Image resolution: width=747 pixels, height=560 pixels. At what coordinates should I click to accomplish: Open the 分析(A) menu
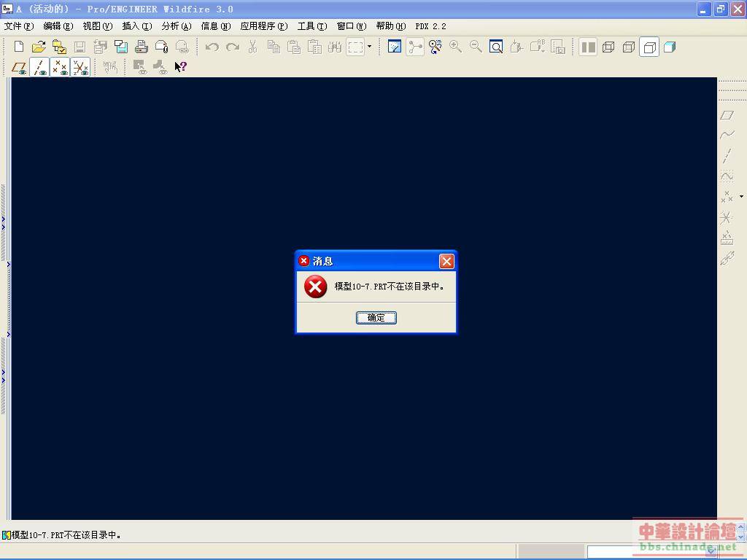177,26
